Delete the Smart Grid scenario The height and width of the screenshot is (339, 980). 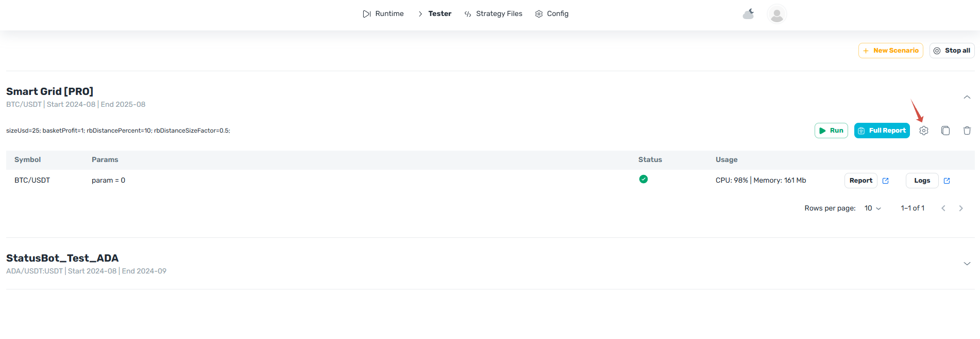pos(967,131)
